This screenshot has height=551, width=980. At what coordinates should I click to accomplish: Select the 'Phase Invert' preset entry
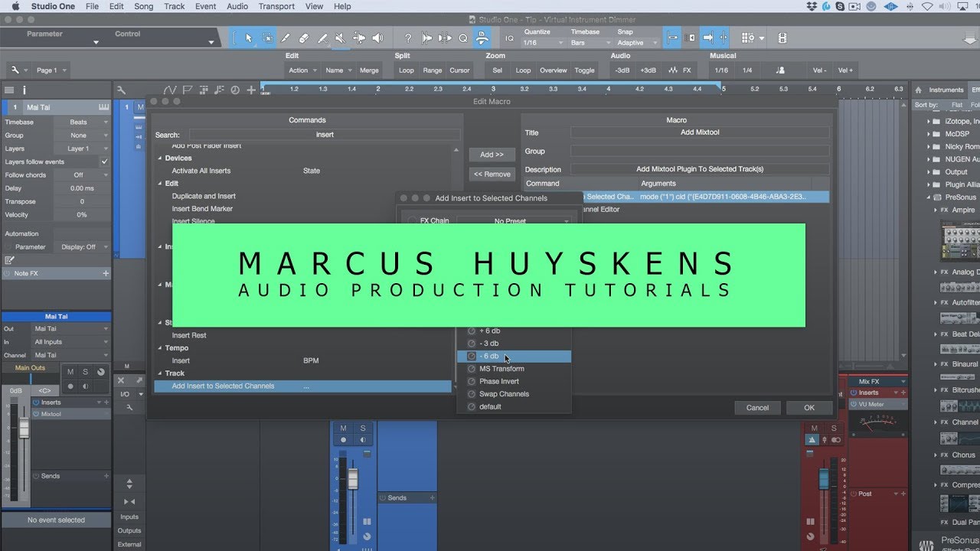(514, 381)
